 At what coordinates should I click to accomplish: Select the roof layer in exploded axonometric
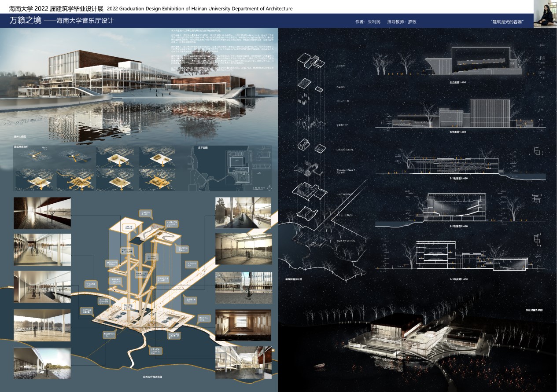coord(310,60)
